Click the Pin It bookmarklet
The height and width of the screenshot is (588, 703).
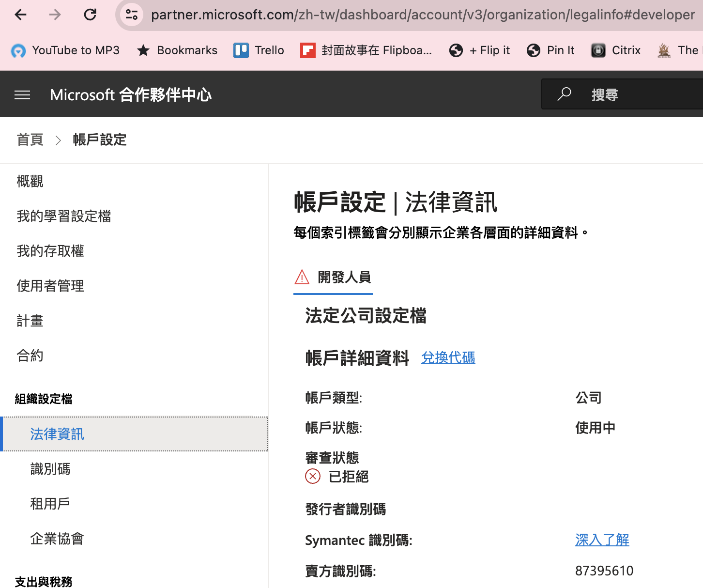point(550,50)
